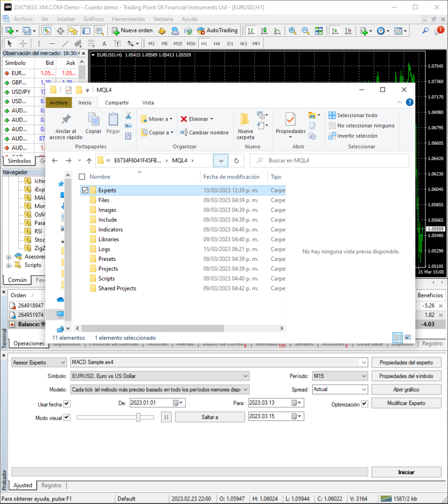Expand the Explorer address bar history dropdown
Screen dimensions: 448x504
[221, 160]
